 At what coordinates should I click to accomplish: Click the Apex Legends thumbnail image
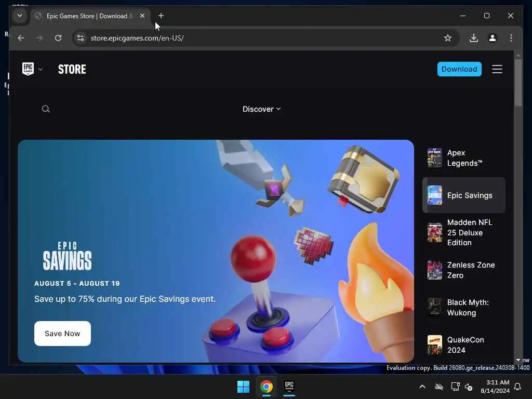click(435, 158)
